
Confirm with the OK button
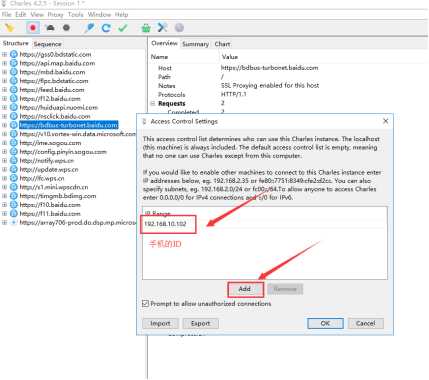click(325, 323)
